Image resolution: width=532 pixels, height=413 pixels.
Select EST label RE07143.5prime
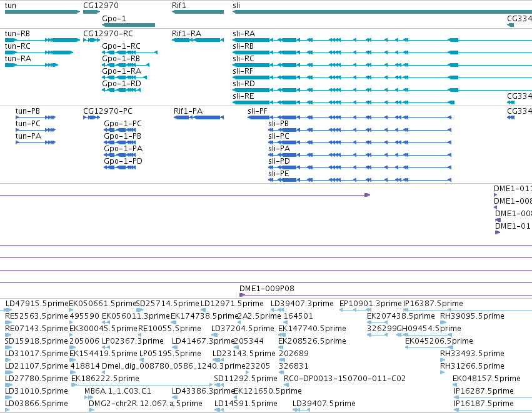coord(37,329)
